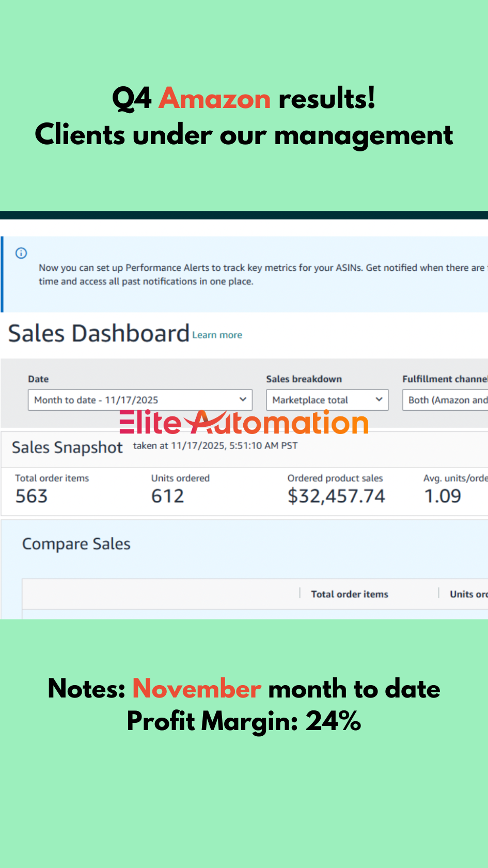Select the Total order items column header
Viewport: 488px width, 868px height.
pyautogui.click(x=349, y=594)
